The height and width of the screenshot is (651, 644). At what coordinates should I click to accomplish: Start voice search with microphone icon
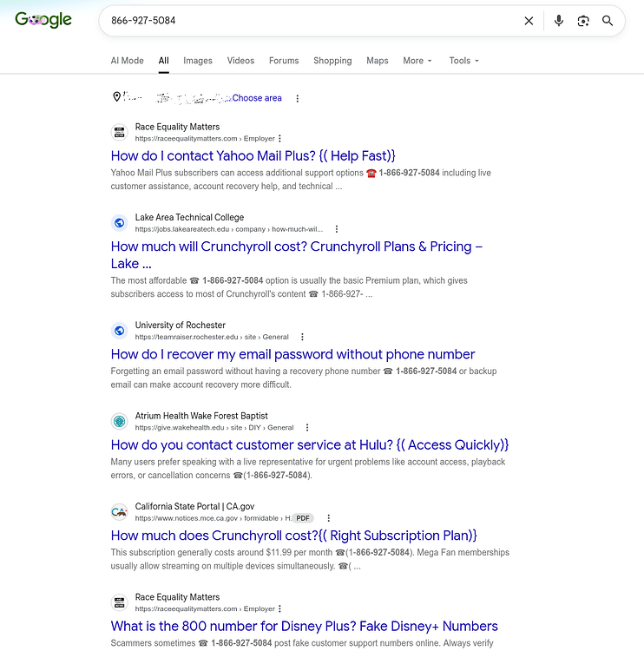[559, 21]
